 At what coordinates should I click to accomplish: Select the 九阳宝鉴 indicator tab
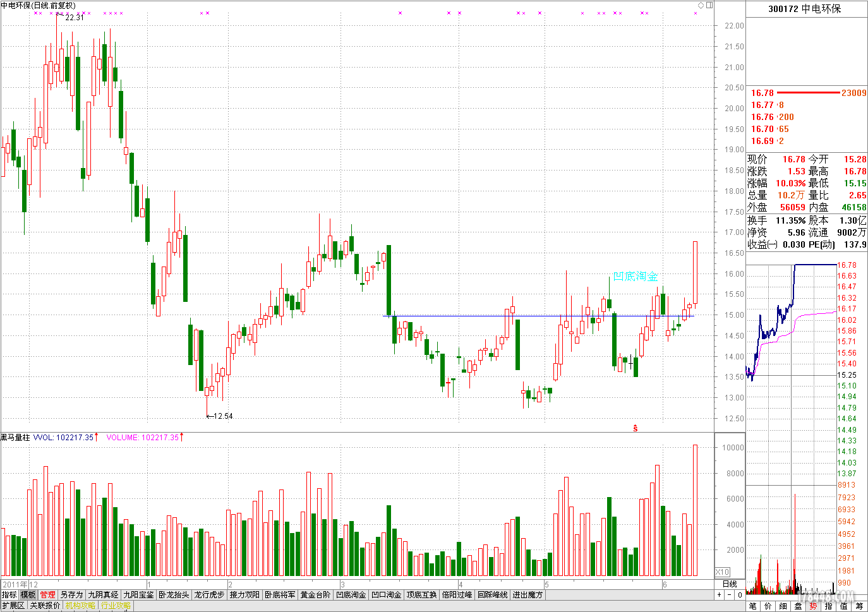(138, 595)
